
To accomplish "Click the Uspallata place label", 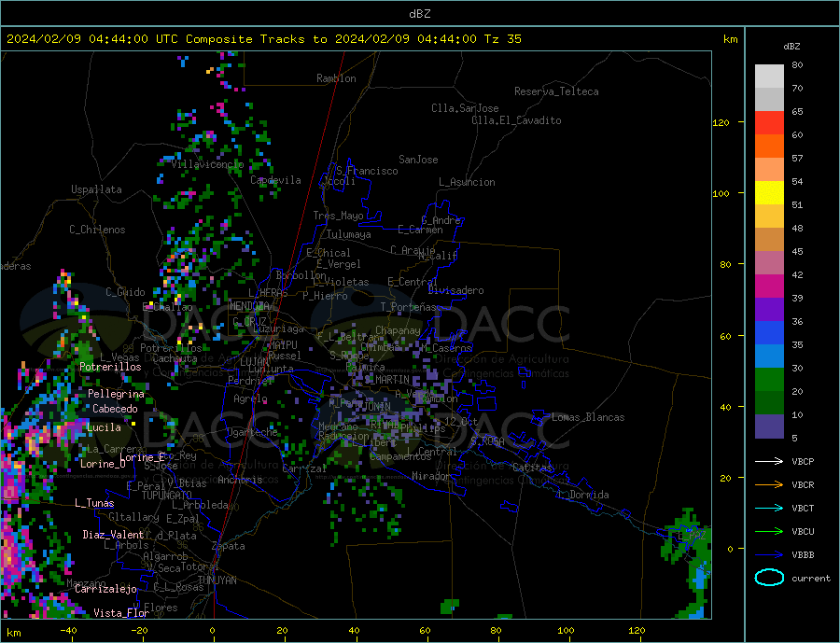I will pyautogui.click(x=96, y=189).
